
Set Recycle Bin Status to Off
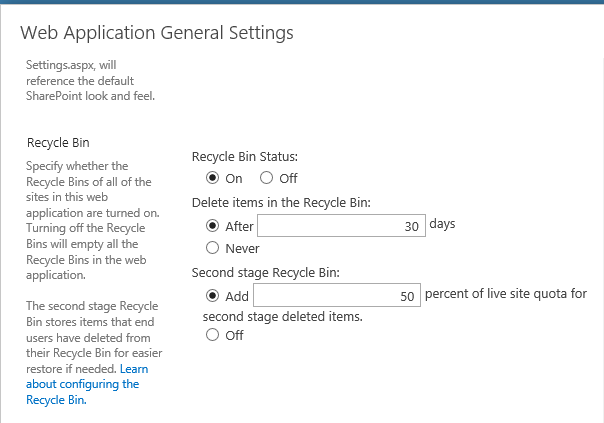(266, 179)
